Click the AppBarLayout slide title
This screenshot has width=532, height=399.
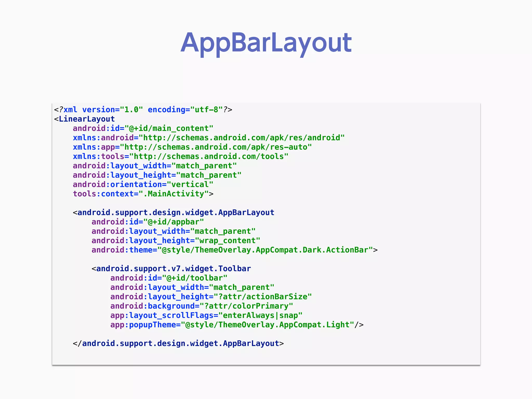(x=266, y=43)
